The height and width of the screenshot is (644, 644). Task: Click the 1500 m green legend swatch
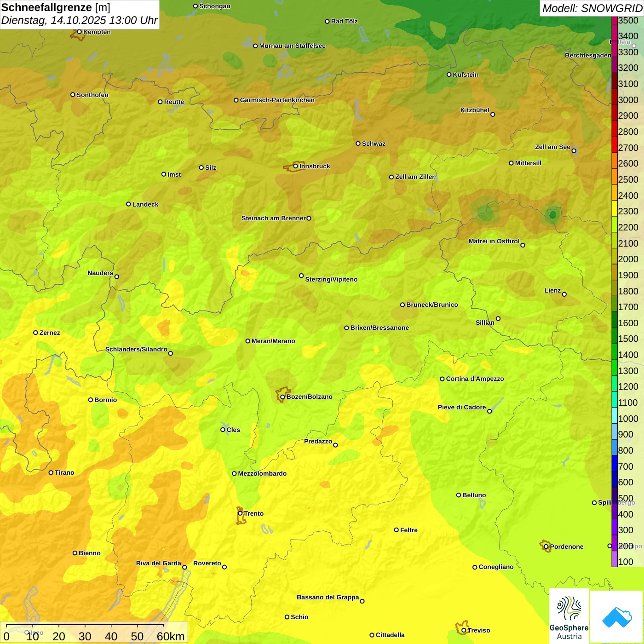[x=614, y=336]
